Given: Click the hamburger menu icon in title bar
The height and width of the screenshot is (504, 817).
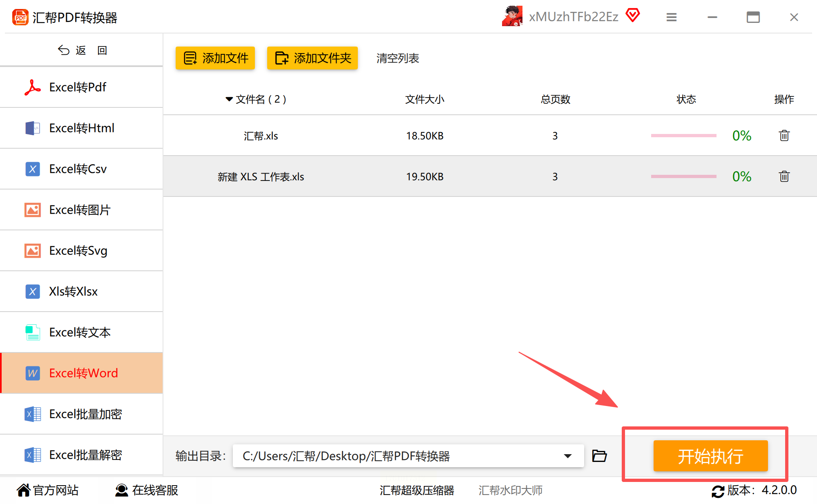Looking at the screenshot, I should click(x=671, y=17).
